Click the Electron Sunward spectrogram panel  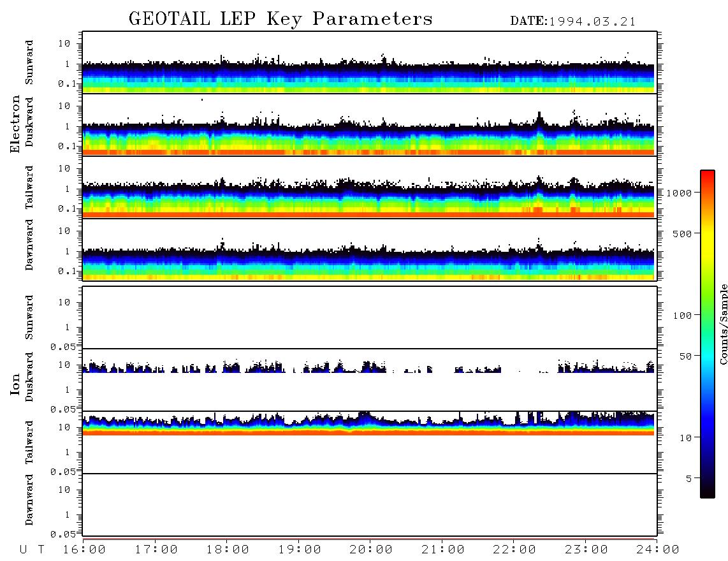coord(370,62)
